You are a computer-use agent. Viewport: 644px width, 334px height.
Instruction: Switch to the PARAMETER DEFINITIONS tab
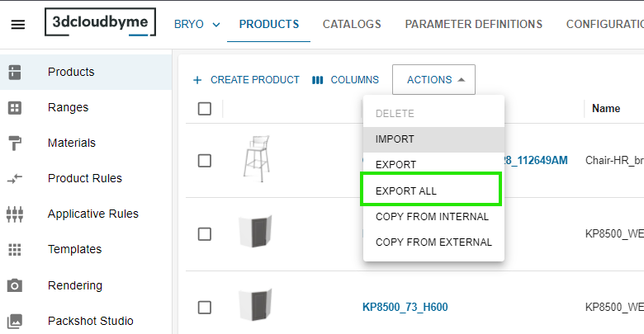pyautogui.click(x=474, y=25)
